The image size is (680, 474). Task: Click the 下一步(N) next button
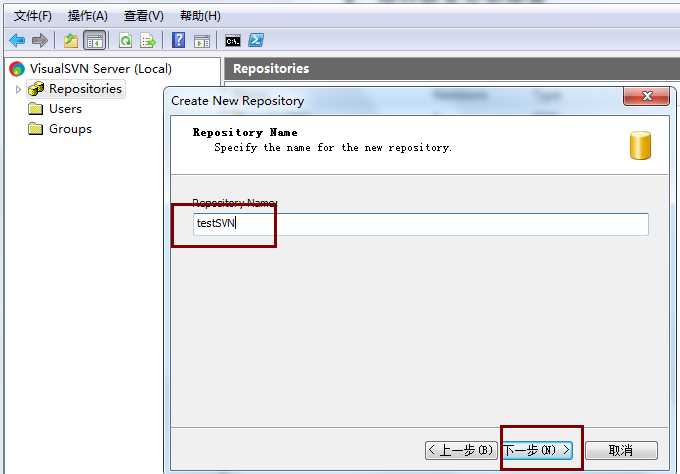pyautogui.click(x=537, y=450)
